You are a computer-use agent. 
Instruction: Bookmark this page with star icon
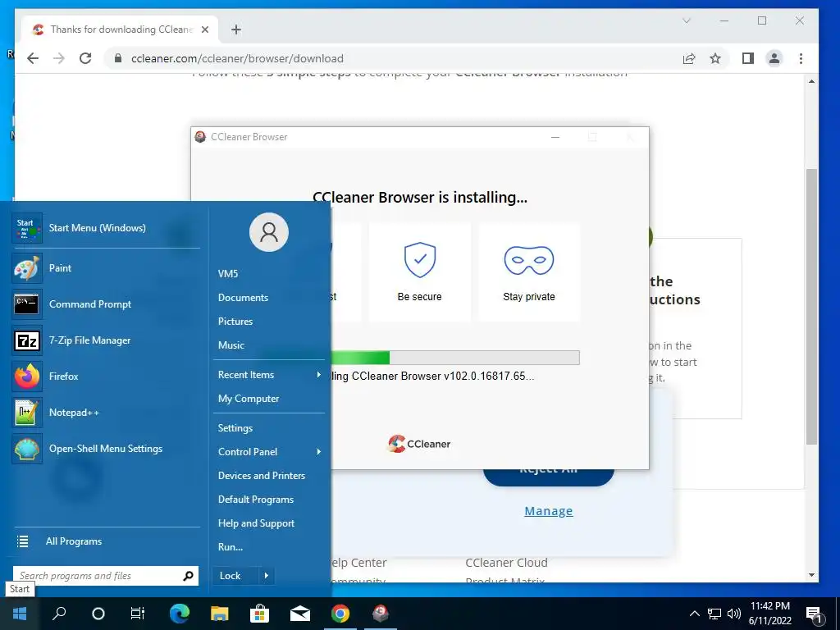pyautogui.click(x=715, y=58)
